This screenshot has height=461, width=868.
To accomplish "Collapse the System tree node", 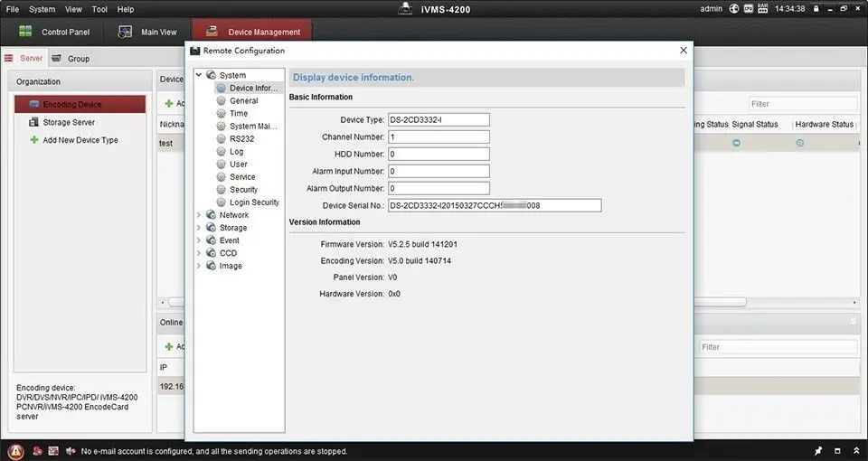I will pos(199,75).
